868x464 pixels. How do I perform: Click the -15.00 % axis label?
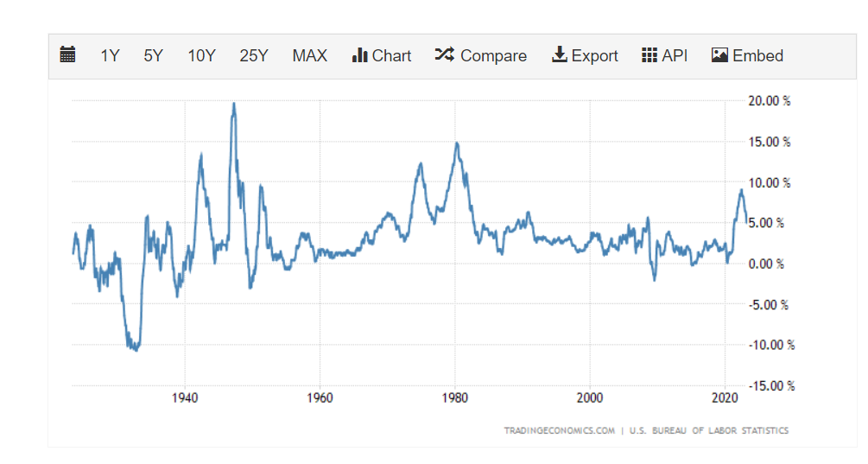pyautogui.click(x=771, y=386)
